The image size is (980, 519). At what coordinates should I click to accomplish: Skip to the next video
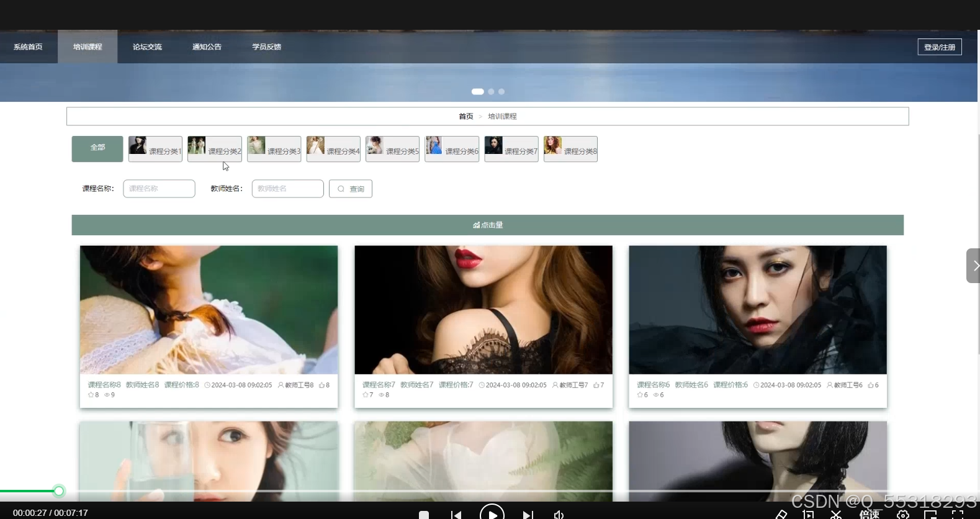pos(528,515)
